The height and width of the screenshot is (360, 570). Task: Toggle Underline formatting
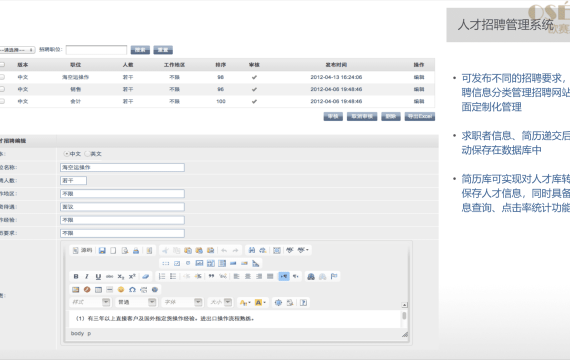click(98, 276)
